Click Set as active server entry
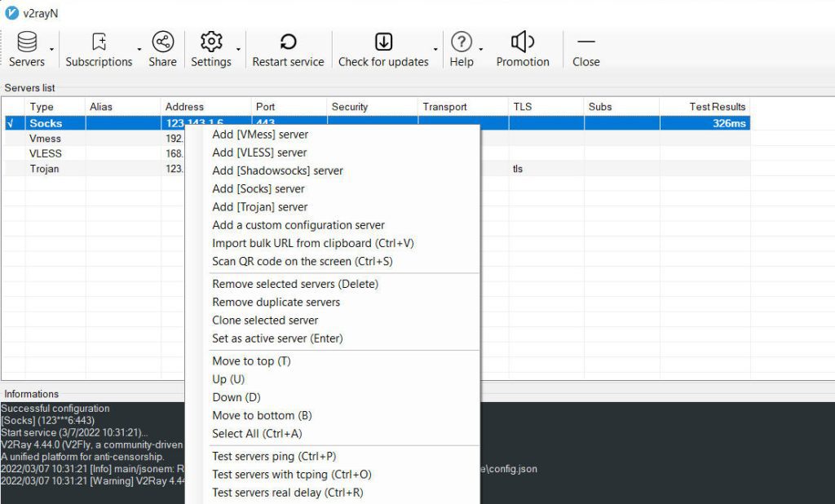This screenshot has width=835, height=504. tap(277, 338)
